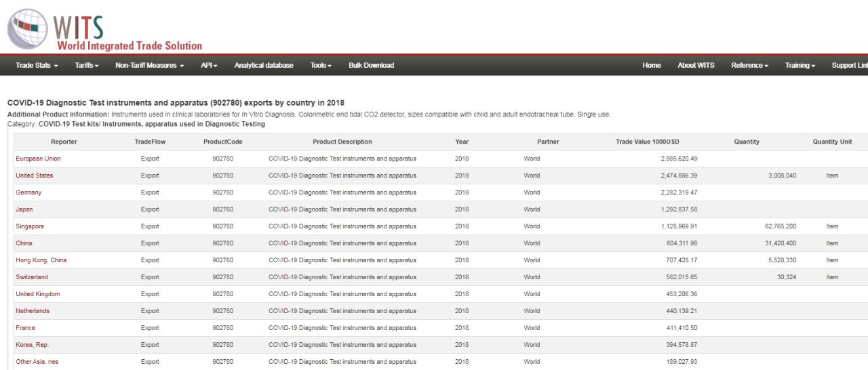Go to Bulk Download
The width and height of the screenshot is (868, 370).
[x=371, y=66]
